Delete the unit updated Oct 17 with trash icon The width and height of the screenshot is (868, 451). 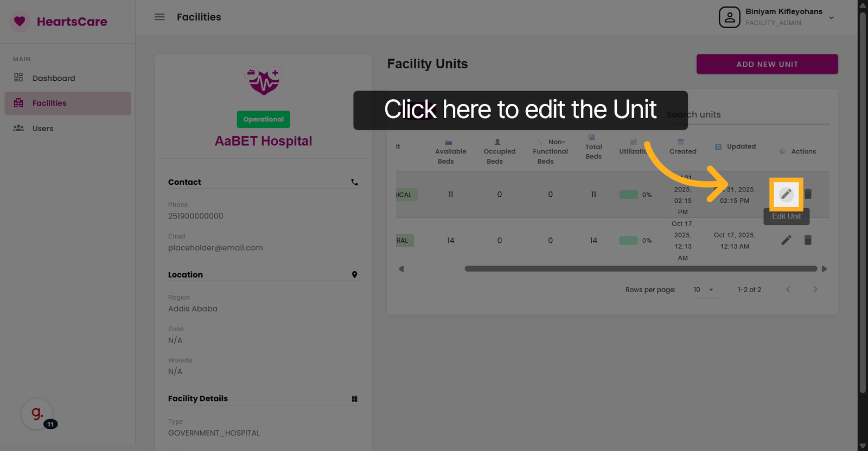pos(808,240)
